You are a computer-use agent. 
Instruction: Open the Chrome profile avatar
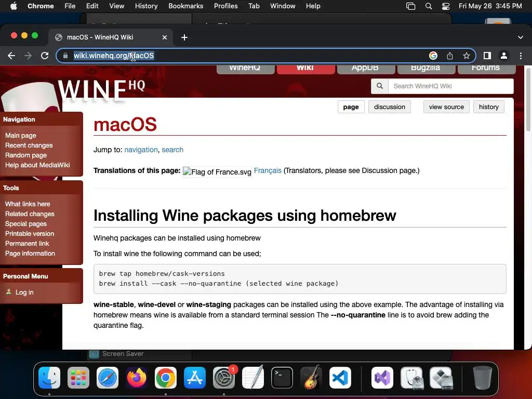click(x=504, y=56)
